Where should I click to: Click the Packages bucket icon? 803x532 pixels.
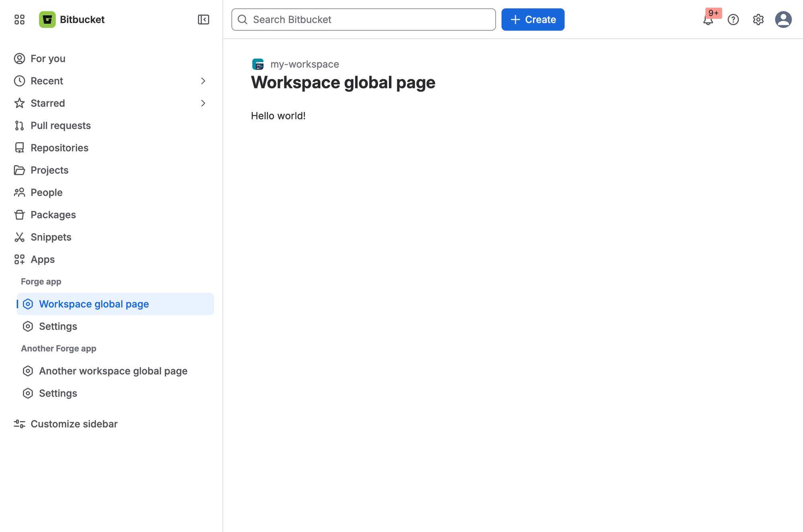19,215
